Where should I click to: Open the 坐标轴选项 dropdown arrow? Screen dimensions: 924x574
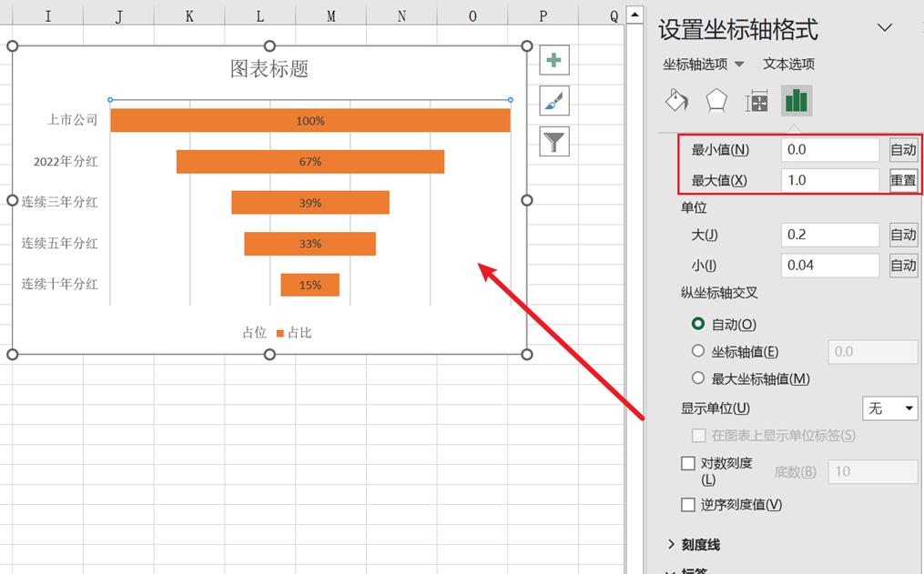coord(739,65)
